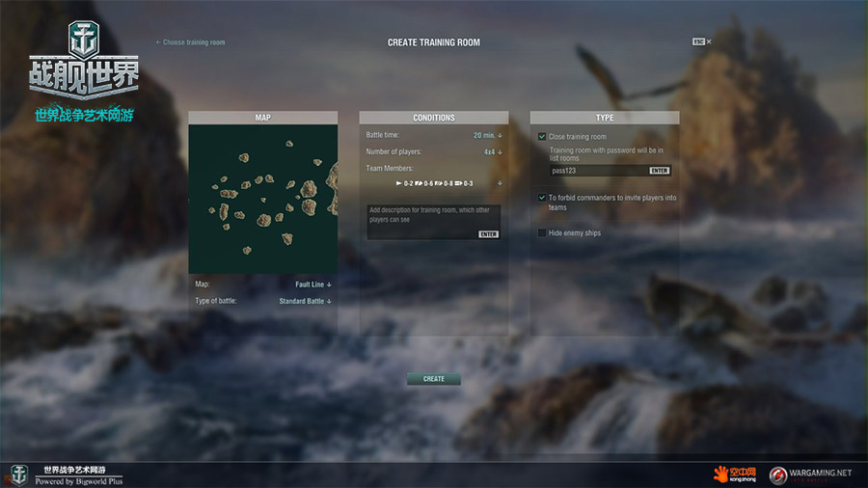Click the pass123 password field
Screen dimensions: 868x488
coord(596,170)
